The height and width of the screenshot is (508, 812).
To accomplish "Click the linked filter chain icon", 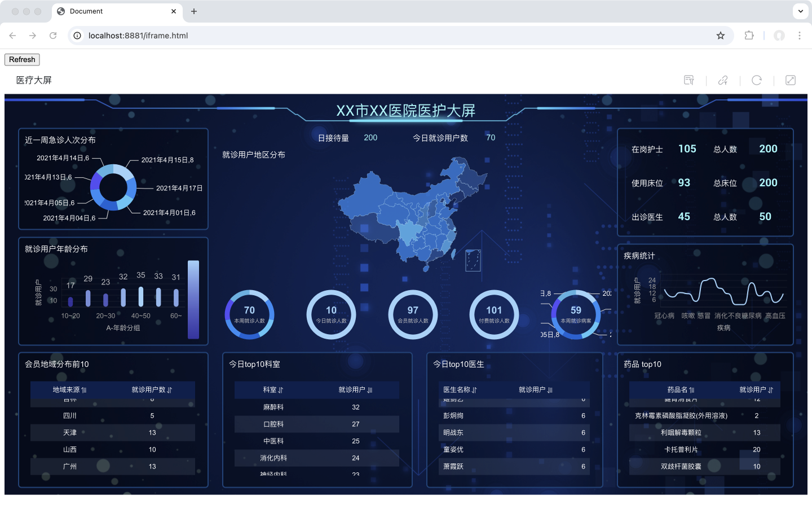I will [723, 80].
